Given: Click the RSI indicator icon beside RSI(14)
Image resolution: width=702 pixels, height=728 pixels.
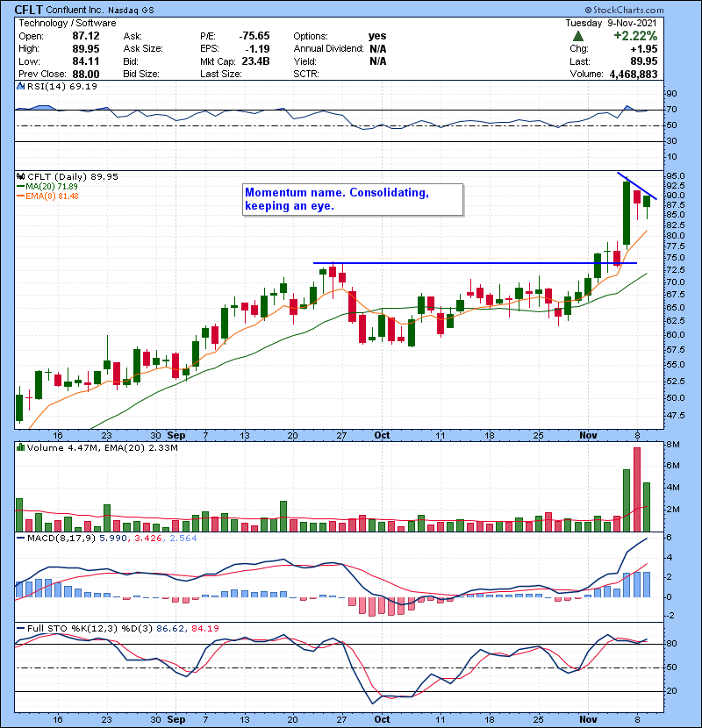Looking at the screenshot, I should click(x=20, y=86).
